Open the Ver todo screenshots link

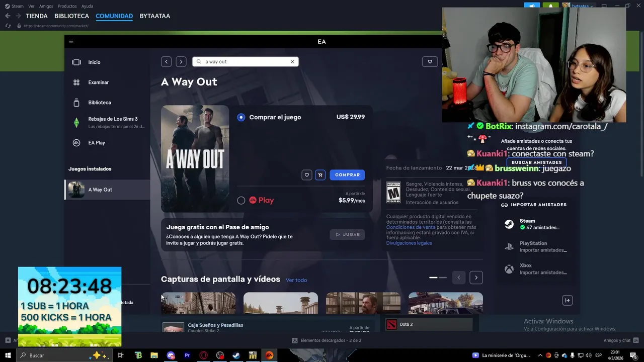tap(296, 280)
